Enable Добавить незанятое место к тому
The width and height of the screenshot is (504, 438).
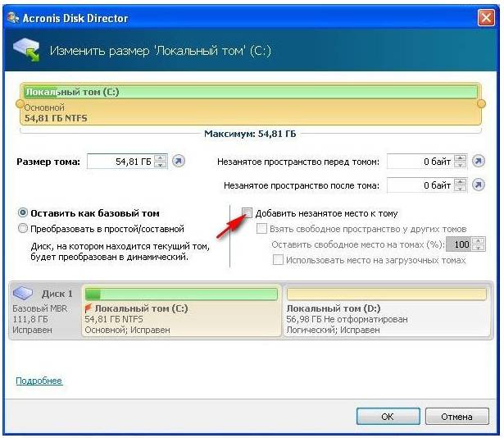247,212
